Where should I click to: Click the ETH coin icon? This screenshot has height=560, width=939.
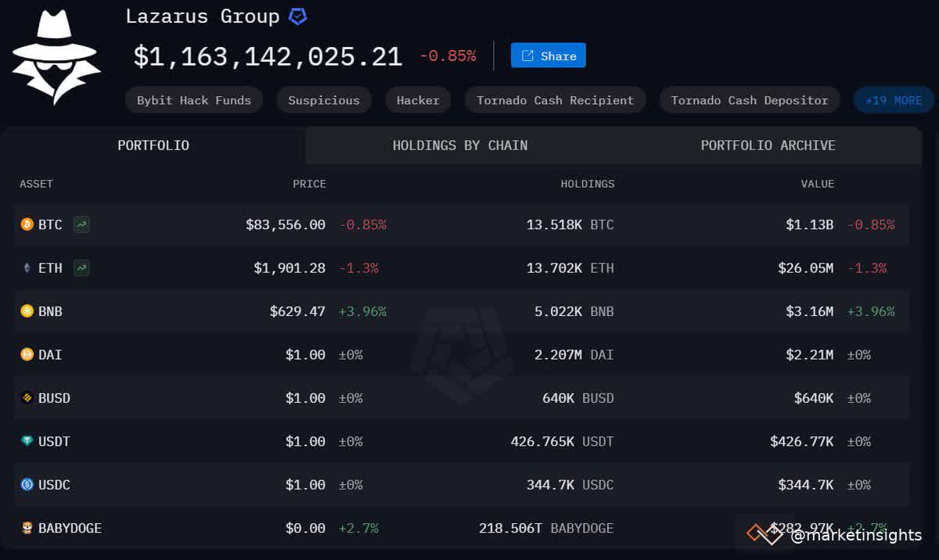click(27, 268)
